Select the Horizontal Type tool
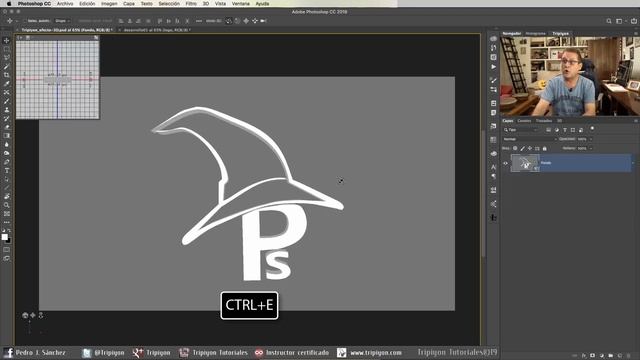The height and width of the screenshot is (360, 640). point(7,171)
